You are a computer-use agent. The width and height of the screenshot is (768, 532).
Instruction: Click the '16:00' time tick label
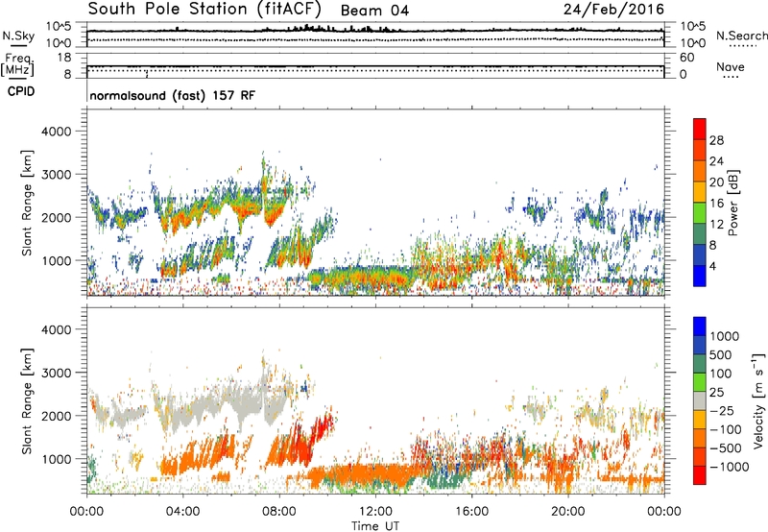click(471, 512)
